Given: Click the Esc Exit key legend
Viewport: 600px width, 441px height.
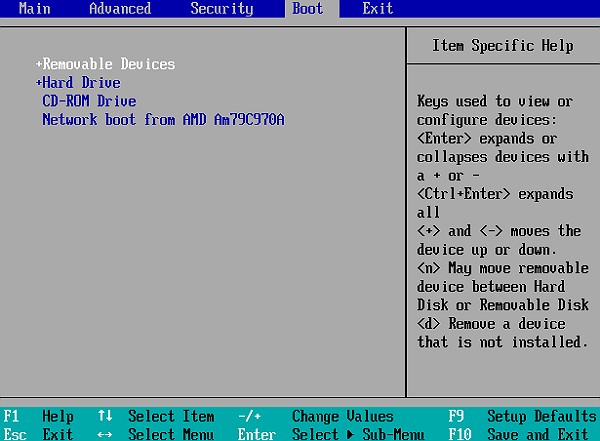Looking at the screenshot, I should click(x=38, y=434).
